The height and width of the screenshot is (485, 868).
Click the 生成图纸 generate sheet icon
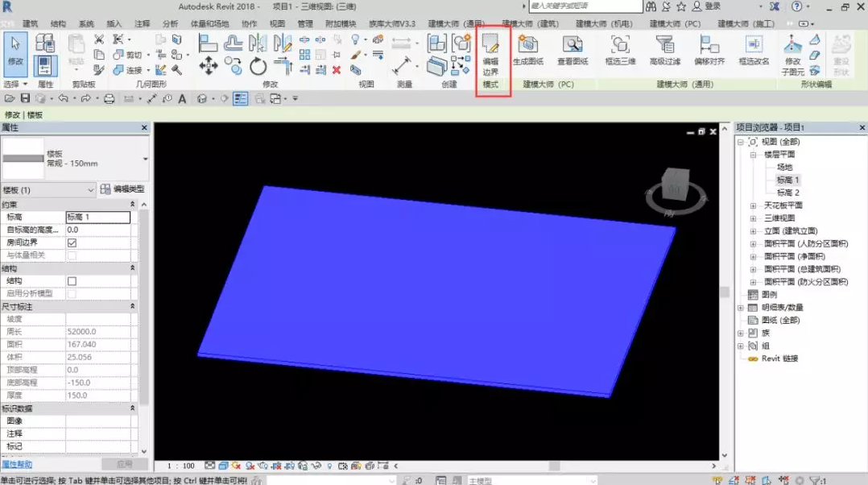pos(527,51)
